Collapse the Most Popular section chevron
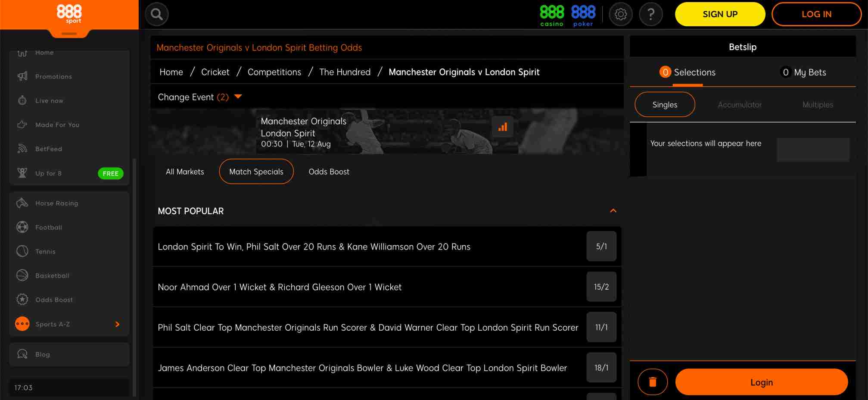This screenshot has width=868, height=400. (613, 211)
